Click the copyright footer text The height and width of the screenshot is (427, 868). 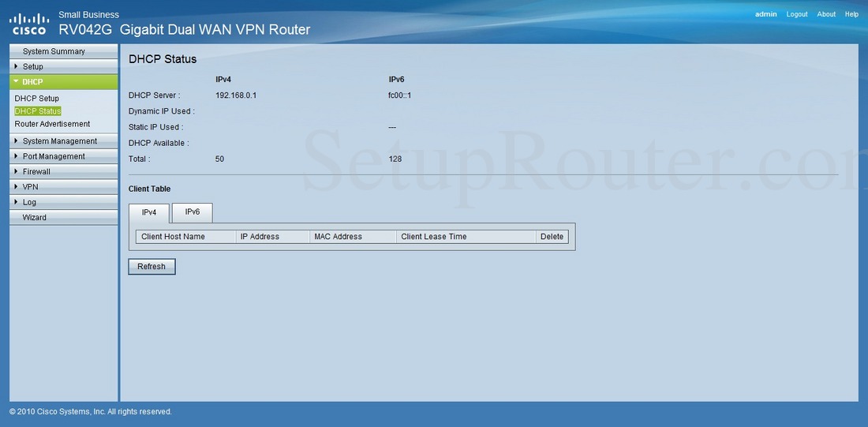coord(91,412)
